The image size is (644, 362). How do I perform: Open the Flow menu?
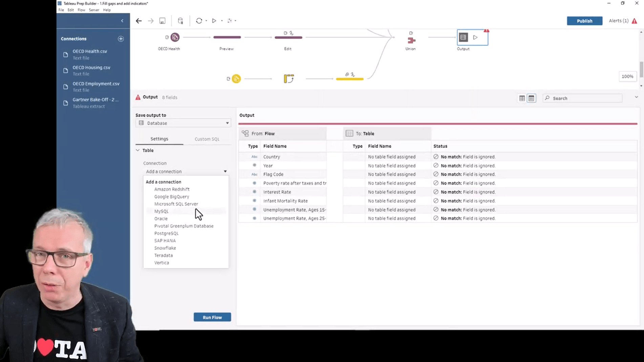pos(81,10)
